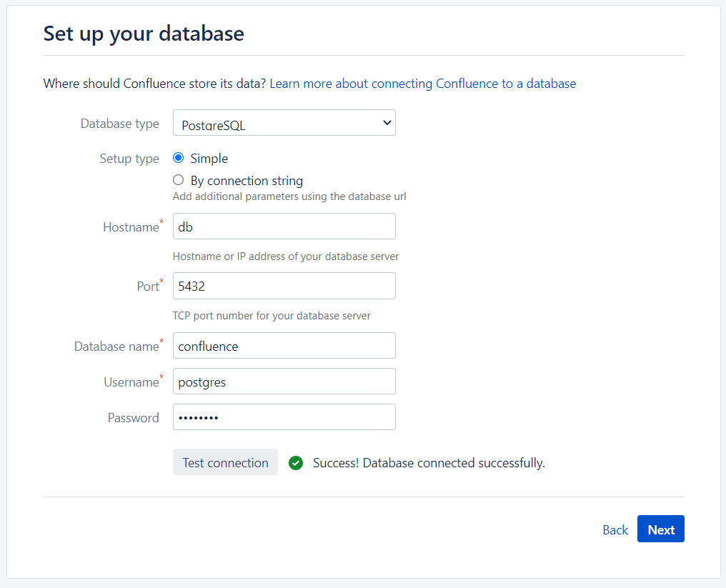
Task: Click the green success checkmark icon
Action: pyautogui.click(x=295, y=462)
